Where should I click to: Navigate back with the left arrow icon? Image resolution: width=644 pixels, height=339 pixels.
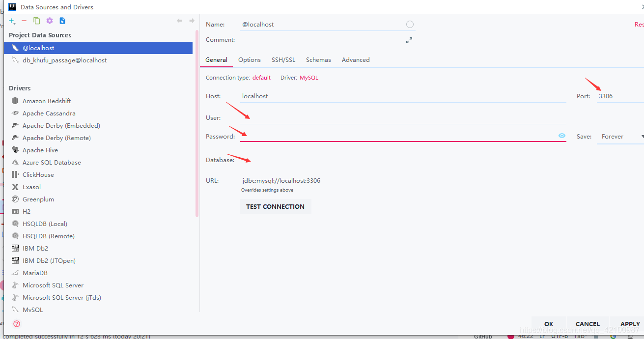click(179, 21)
